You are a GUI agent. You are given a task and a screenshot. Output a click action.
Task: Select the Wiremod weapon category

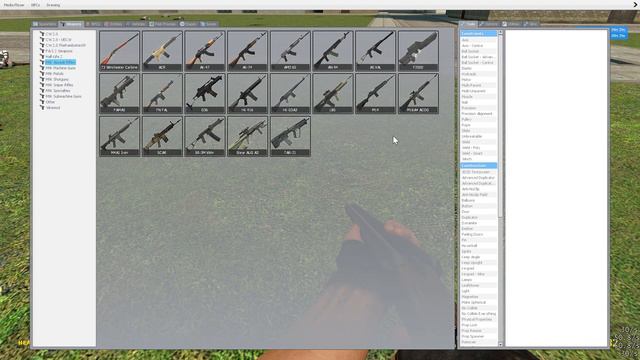click(x=53, y=108)
